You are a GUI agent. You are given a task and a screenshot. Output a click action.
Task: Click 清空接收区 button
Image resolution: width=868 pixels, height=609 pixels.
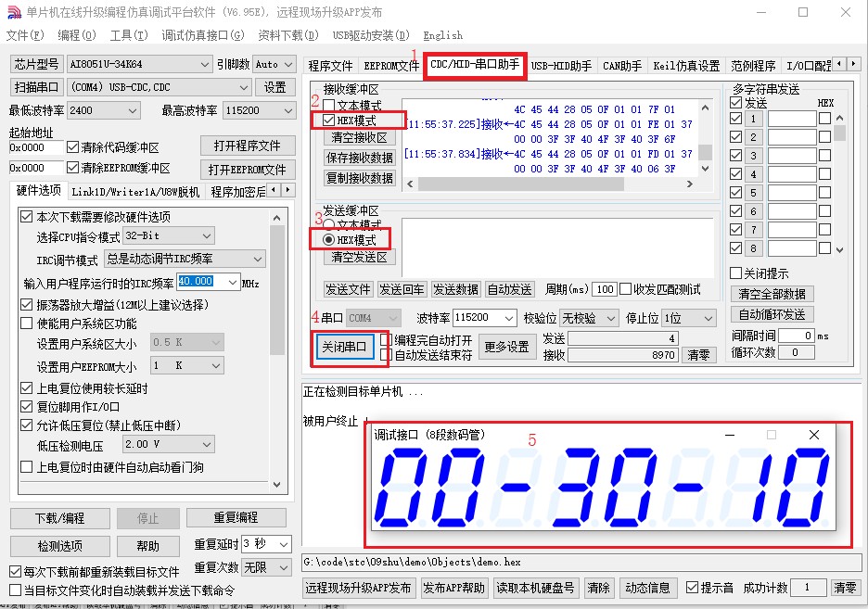[x=360, y=137]
